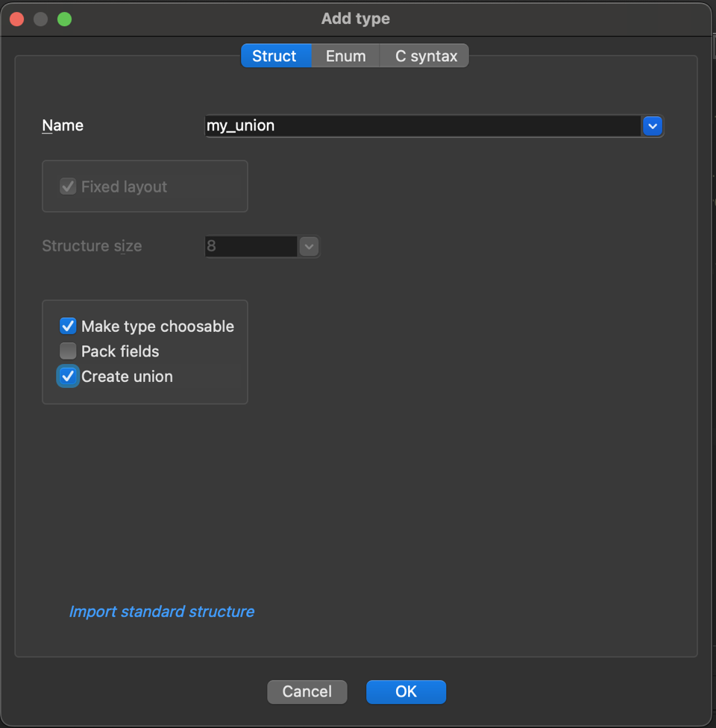Click the Name text field containing my_union
The height and width of the screenshot is (728, 716).
point(422,126)
